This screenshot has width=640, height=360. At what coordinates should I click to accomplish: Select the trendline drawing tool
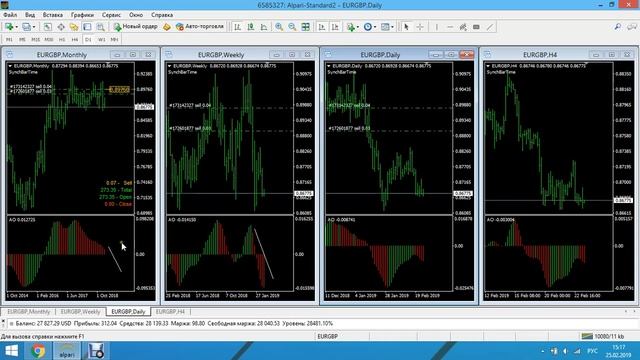pyautogui.click(x=489, y=27)
